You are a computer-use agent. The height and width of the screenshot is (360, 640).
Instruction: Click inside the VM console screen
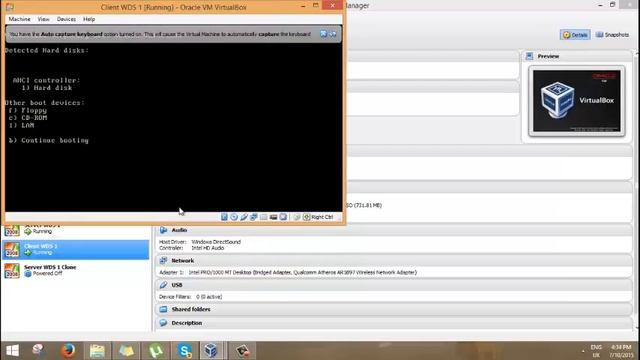173,127
